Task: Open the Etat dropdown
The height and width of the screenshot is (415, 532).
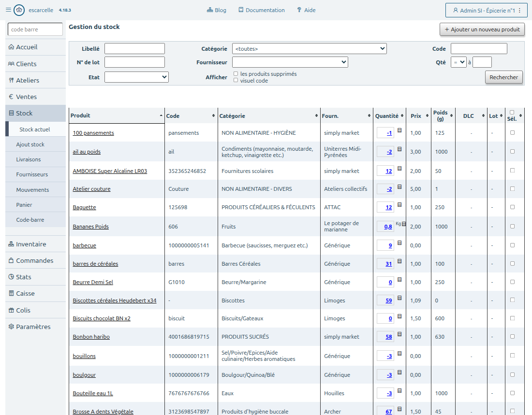Action: (x=136, y=77)
